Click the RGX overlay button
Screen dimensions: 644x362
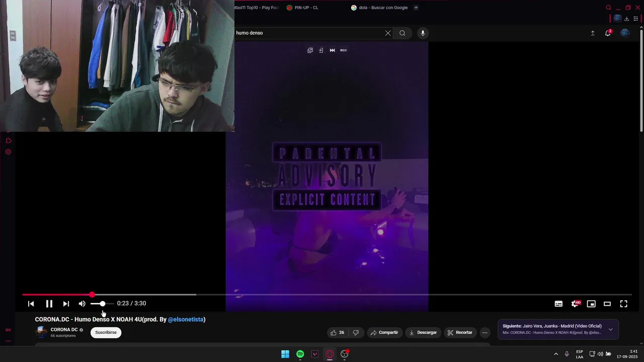344,50
